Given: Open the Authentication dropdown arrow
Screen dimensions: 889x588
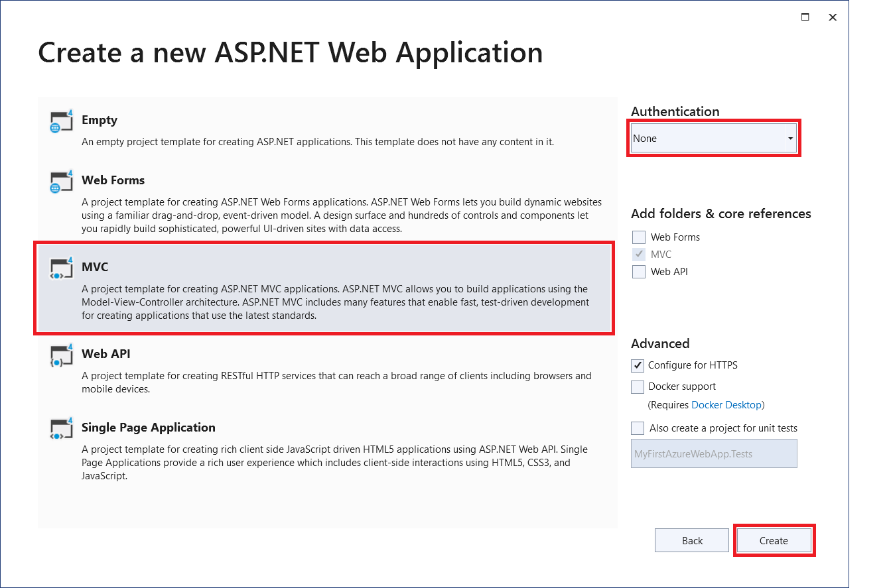Looking at the screenshot, I should tap(789, 139).
